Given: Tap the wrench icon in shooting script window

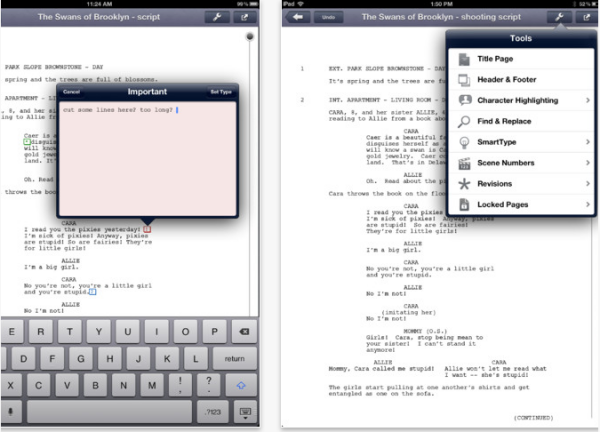Looking at the screenshot, I should [559, 17].
